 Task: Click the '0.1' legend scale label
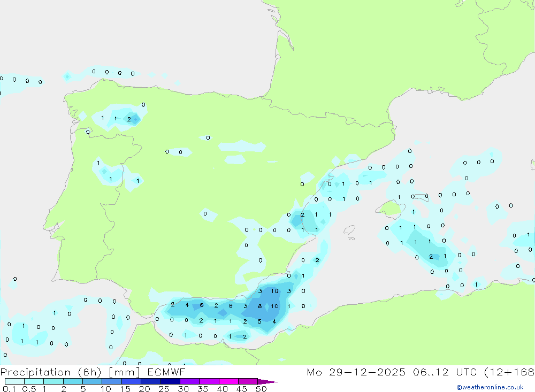coord(9,389)
